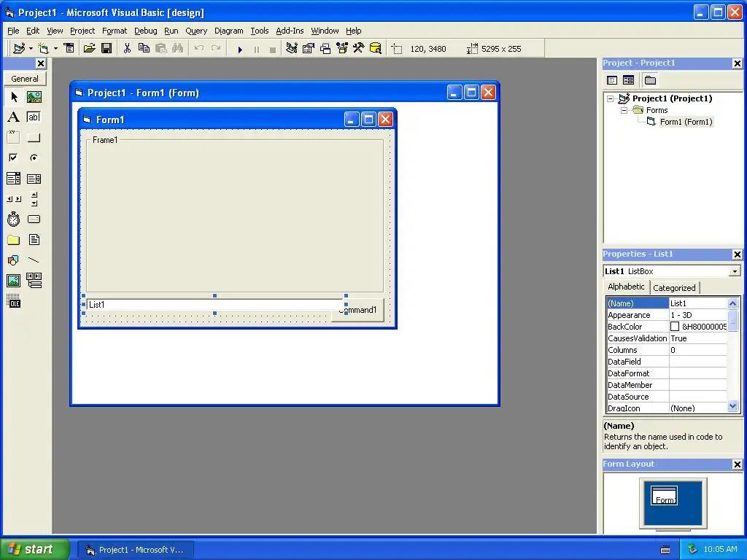
Task: Show the Toolbox via hammer-wrench icon
Action: pyautogui.click(x=359, y=49)
